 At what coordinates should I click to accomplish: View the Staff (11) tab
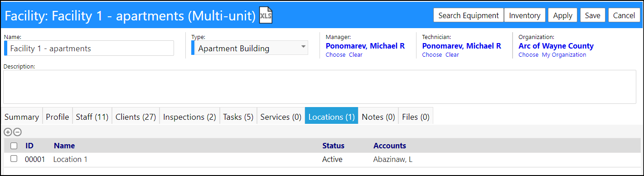coord(92,117)
